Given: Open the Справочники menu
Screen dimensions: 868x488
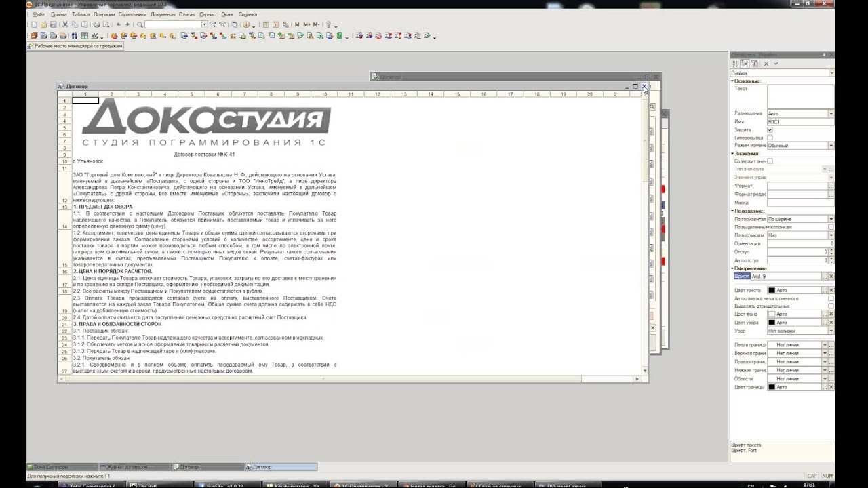Looking at the screenshot, I should [x=132, y=14].
